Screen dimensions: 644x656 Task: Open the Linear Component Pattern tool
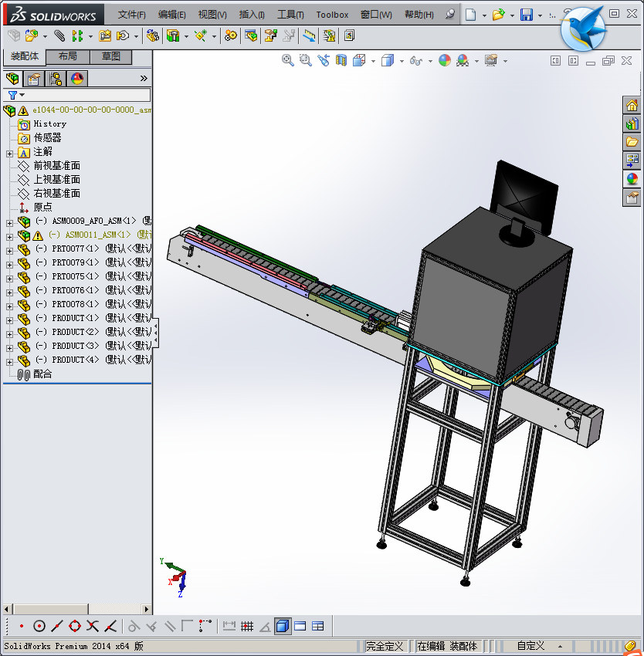(77, 36)
